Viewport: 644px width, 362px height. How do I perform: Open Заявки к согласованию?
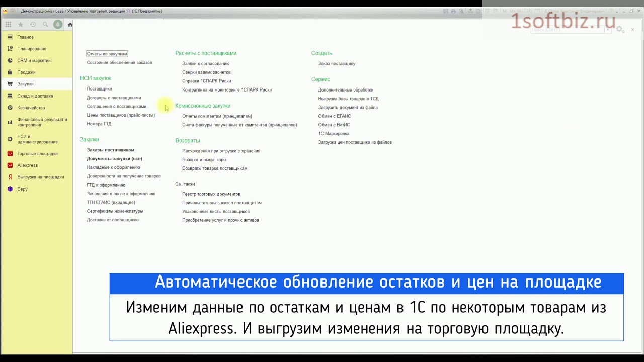(206, 64)
